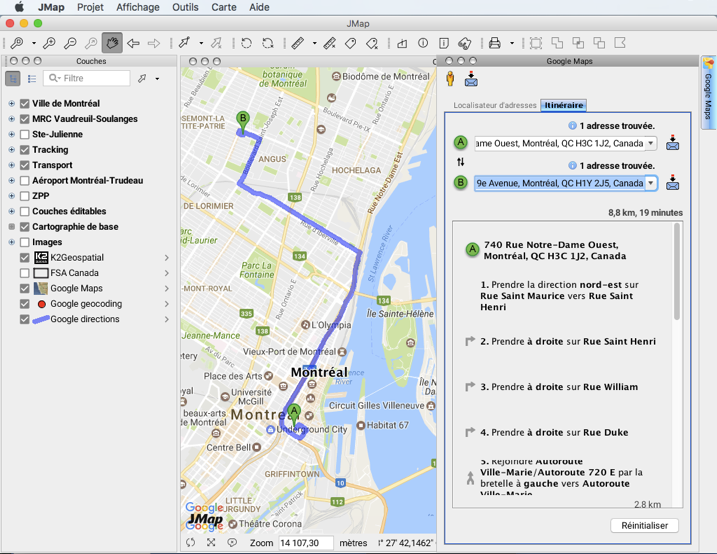Disable the Transport layer
Viewport: 717px width, 554px height.
[x=25, y=165]
